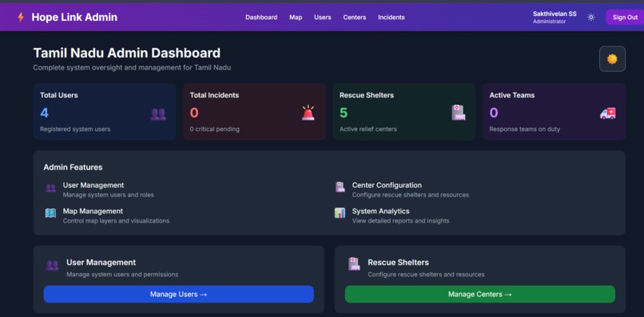Open User Management in Admin Features
644x317 pixels.
pos(93,185)
